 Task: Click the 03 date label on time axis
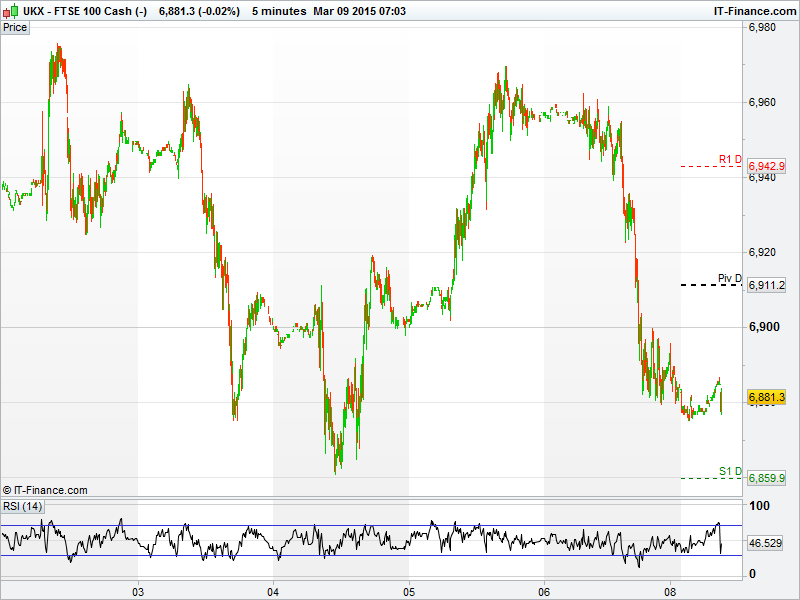coord(138,590)
